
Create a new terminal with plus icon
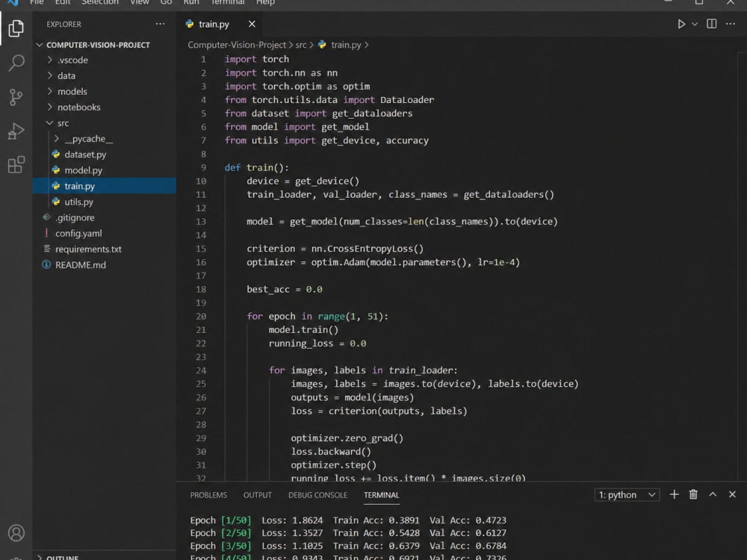click(x=674, y=495)
